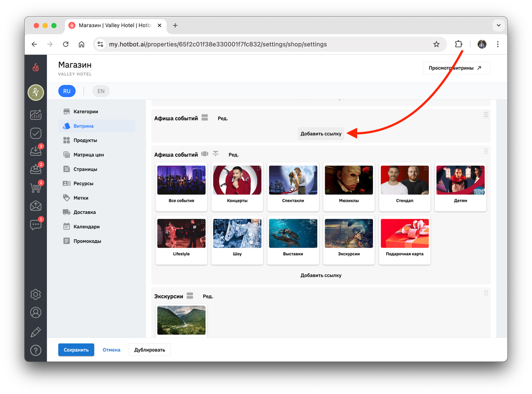The height and width of the screenshot is (394, 532).
Task: Switch language to RU
Action: point(67,91)
